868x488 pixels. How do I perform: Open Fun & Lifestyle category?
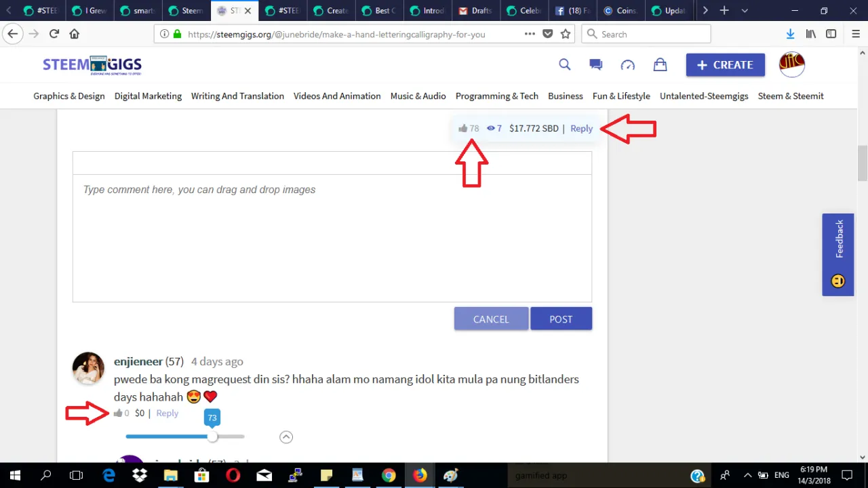click(x=621, y=96)
